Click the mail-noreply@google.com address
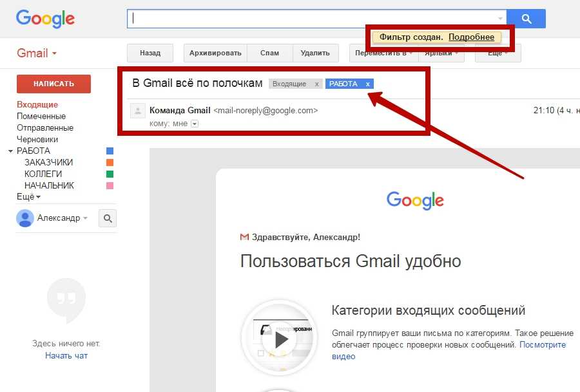Viewport: 580px width, 392px height. pos(266,111)
